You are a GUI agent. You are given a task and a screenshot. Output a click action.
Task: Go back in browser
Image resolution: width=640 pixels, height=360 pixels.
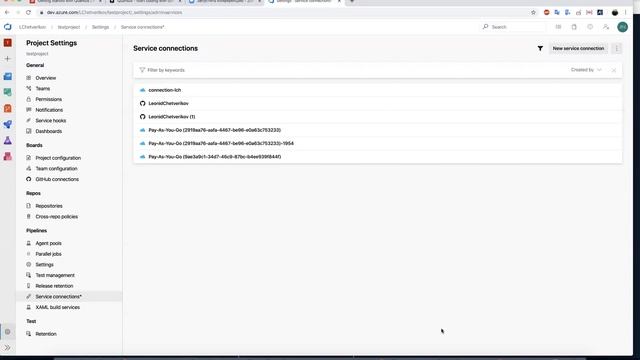7,12
